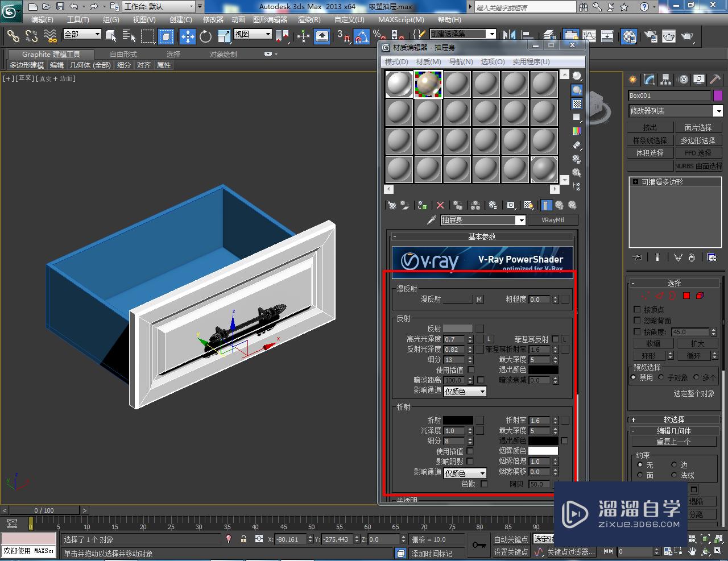The width and height of the screenshot is (728, 561).
Task: Click the VRayMtl material type button
Action: click(553, 220)
